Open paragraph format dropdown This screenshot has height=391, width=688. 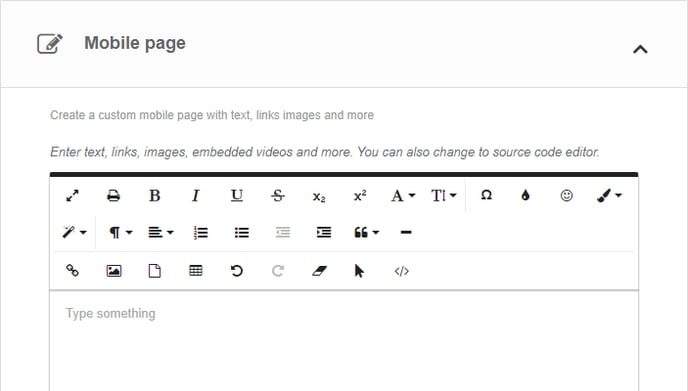(120, 232)
